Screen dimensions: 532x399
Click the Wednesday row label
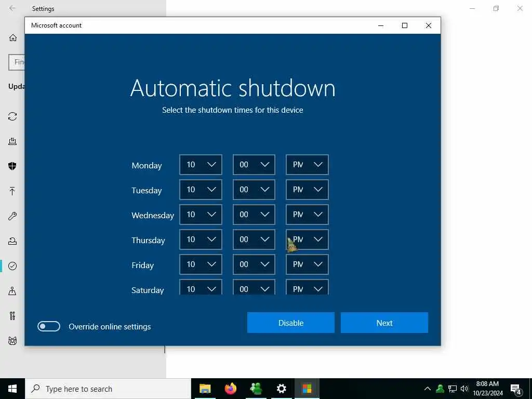[153, 216]
